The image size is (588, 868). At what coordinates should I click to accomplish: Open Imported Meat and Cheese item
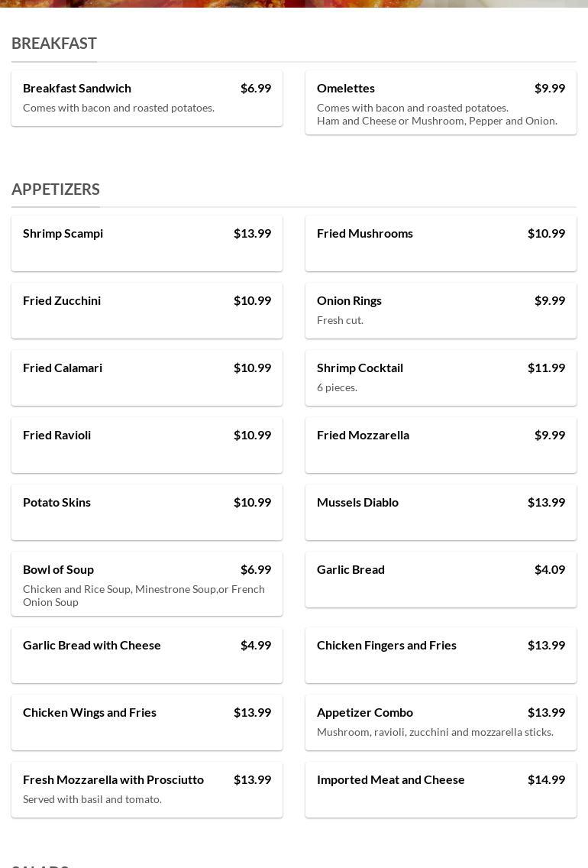click(441, 789)
